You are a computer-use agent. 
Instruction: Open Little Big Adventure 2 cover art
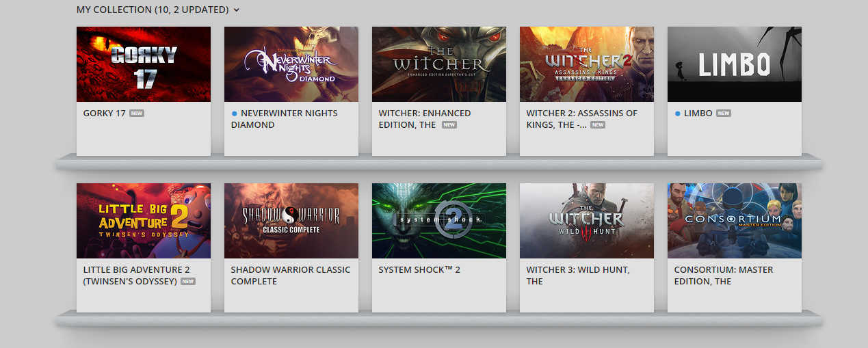click(144, 221)
